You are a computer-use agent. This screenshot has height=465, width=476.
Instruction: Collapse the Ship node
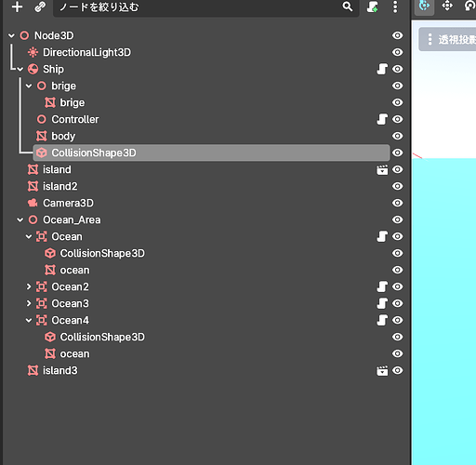point(20,69)
